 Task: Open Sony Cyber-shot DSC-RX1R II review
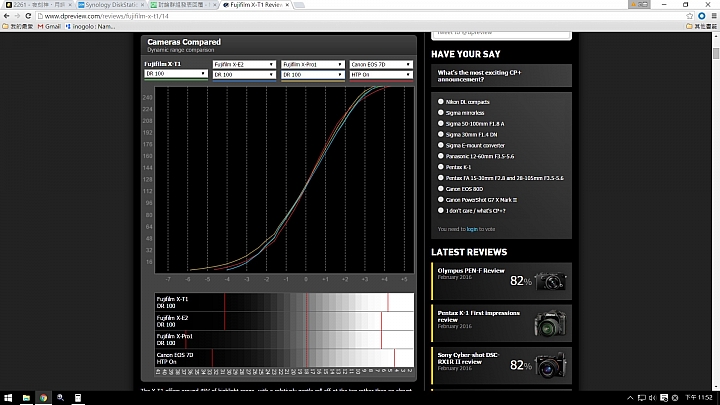(468, 358)
